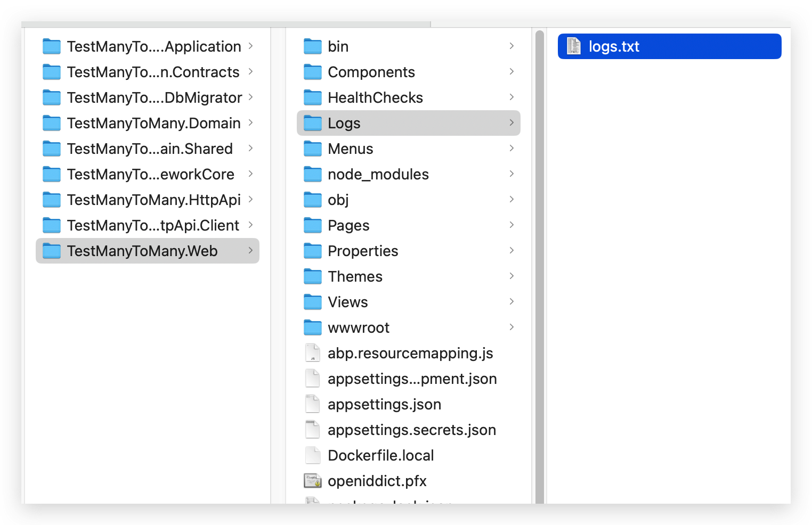The image size is (812, 525).
Task: Click the openiddict.pfx certificate icon
Action: pos(313,481)
